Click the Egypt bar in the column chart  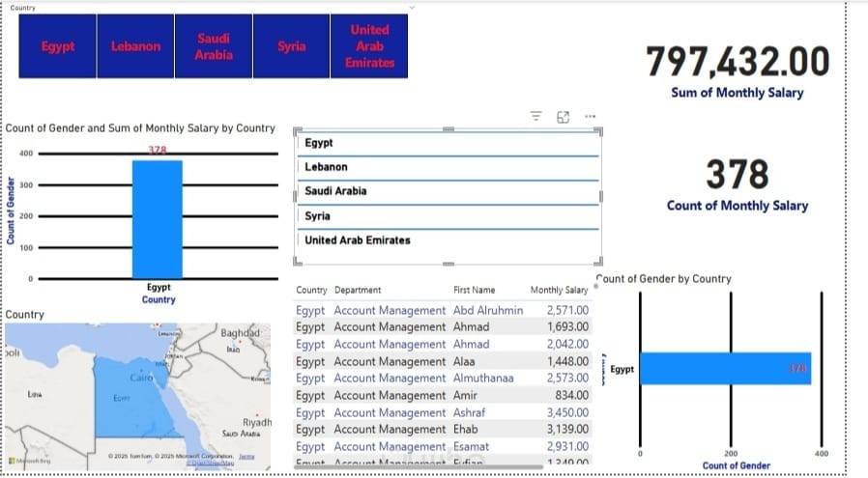click(158, 219)
